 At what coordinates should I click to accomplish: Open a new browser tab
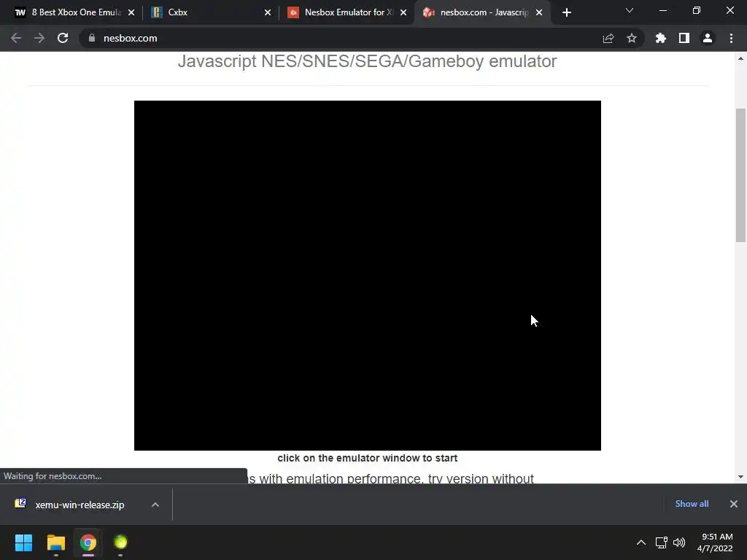point(566,12)
